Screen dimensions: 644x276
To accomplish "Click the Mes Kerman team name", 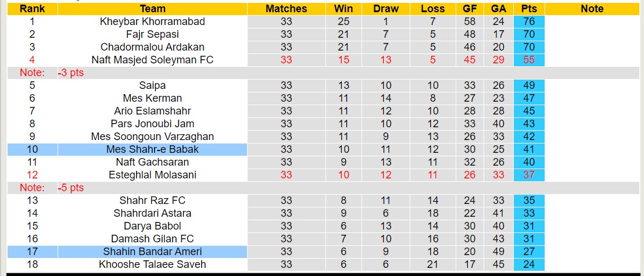I will 152,98.
